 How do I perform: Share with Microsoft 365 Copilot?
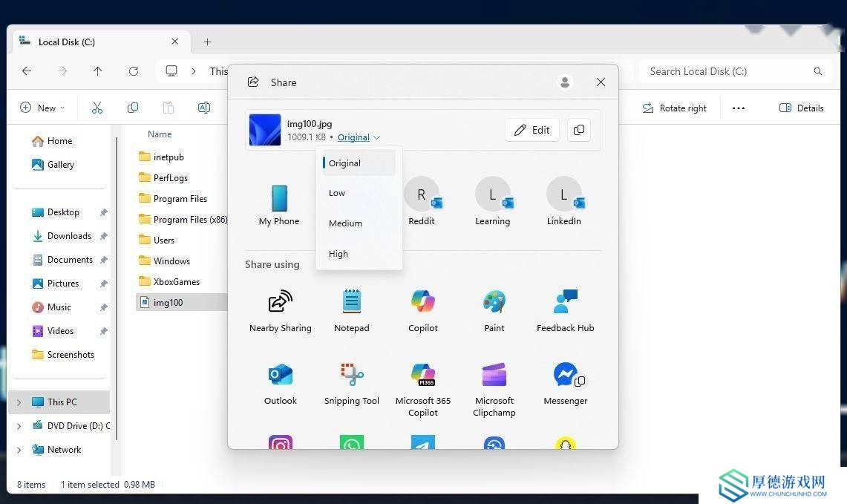pos(422,390)
